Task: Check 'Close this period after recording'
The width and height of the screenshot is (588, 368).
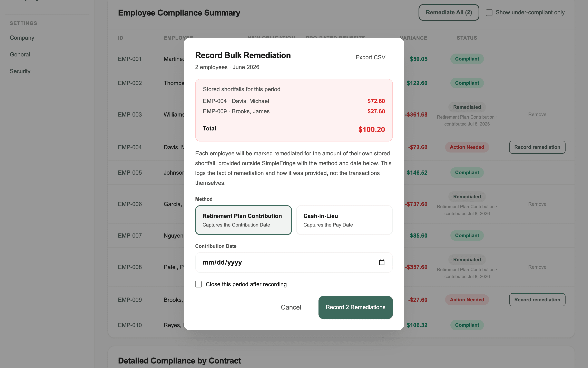Action: [198, 284]
